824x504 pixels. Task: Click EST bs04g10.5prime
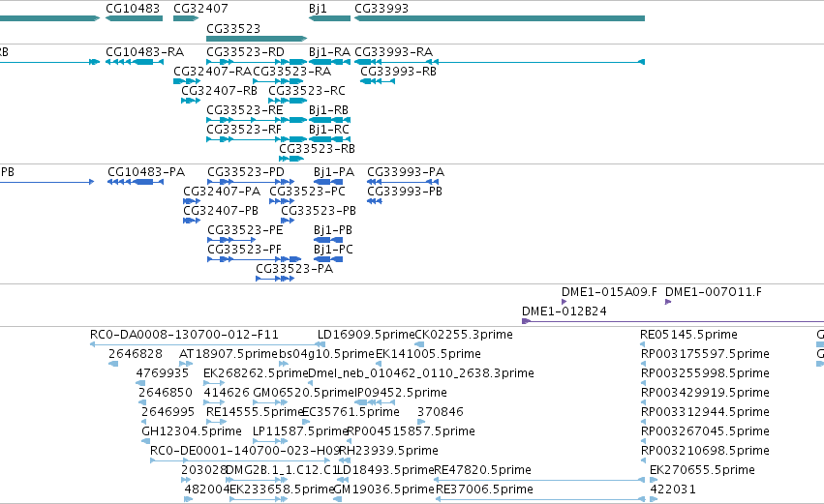click(x=284, y=364)
